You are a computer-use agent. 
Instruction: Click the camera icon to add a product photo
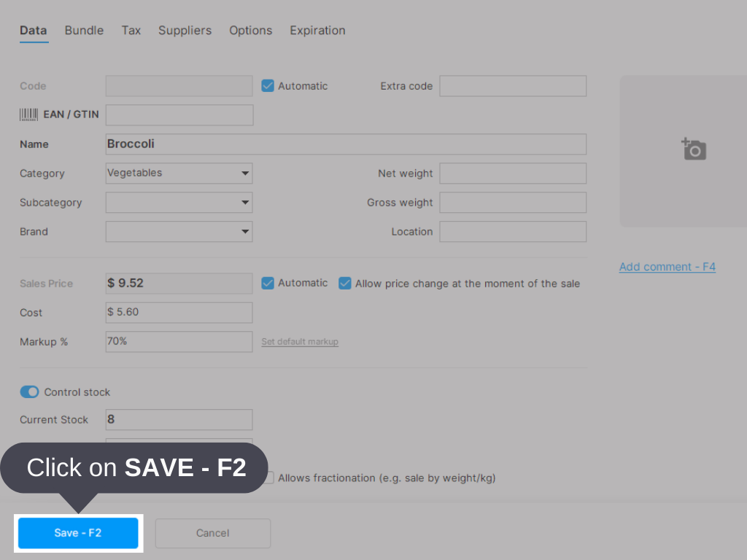tap(694, 149)
